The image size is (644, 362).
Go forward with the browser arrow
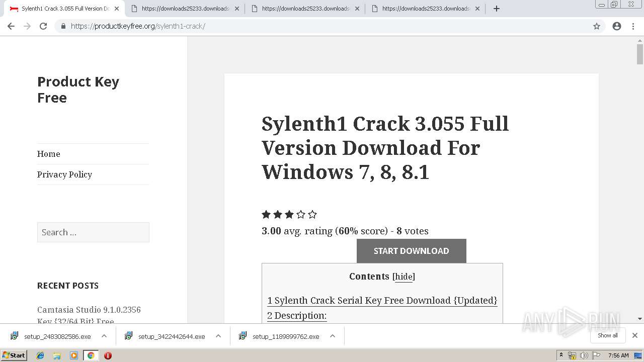click(x=27, y=26)
